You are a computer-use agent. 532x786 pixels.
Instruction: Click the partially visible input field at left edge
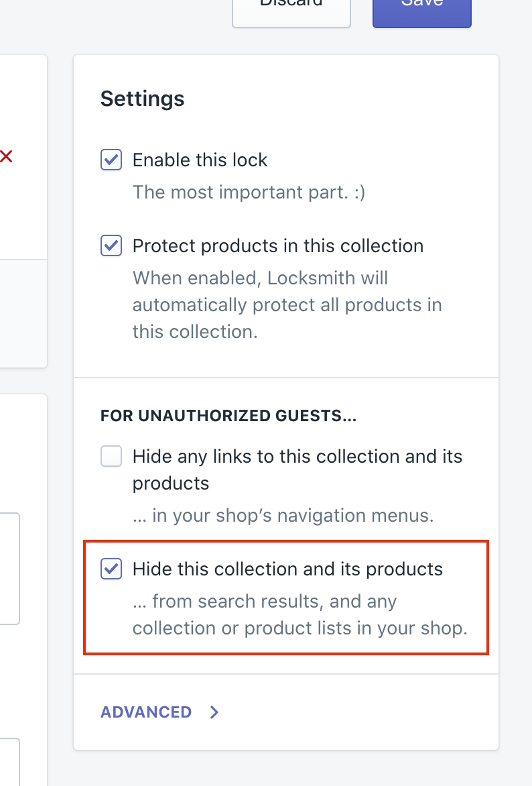point(9,569)
